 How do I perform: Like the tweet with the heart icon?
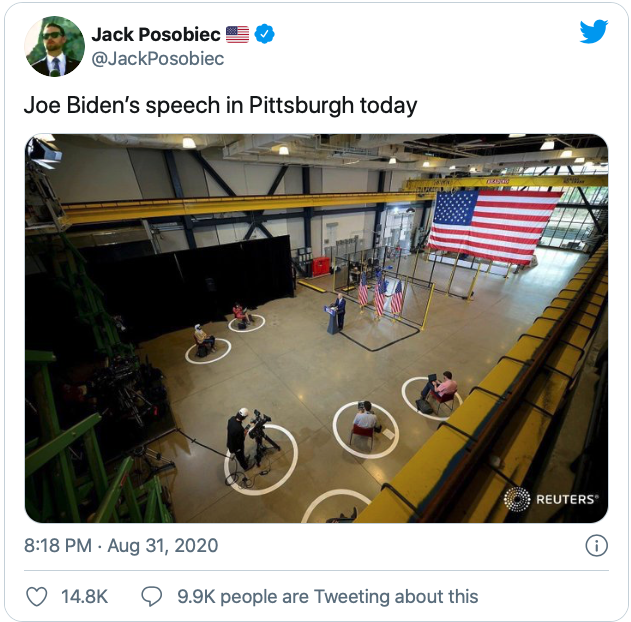click(36, 597)
